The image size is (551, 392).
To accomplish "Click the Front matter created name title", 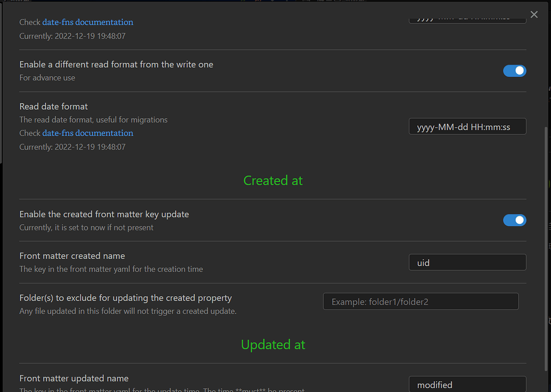I will (72, 256).
